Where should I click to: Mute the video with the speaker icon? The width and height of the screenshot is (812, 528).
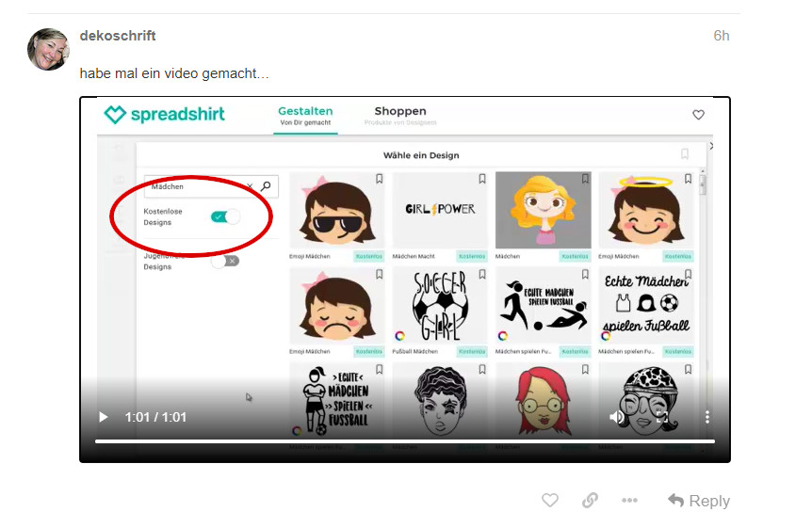617,417
